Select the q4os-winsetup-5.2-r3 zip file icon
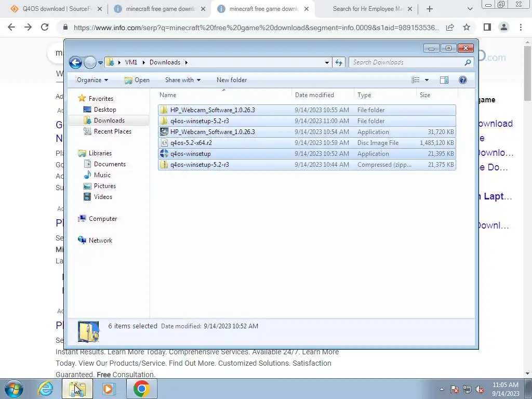This screenshot has height=399, width=532. coord(164,165)
